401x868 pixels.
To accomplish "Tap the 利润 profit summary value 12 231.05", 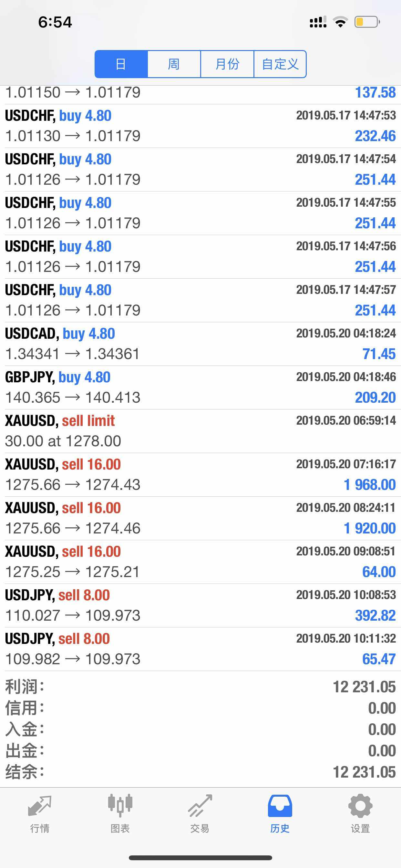I will [364, 687].
